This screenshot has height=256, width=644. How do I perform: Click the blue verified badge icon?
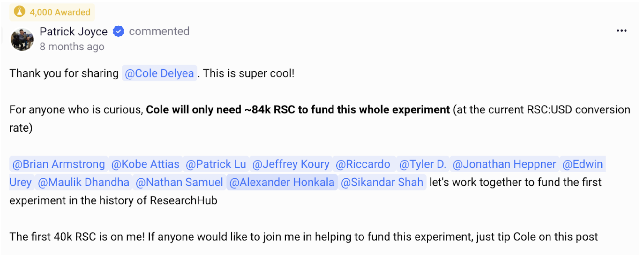(x=118, y=31)
